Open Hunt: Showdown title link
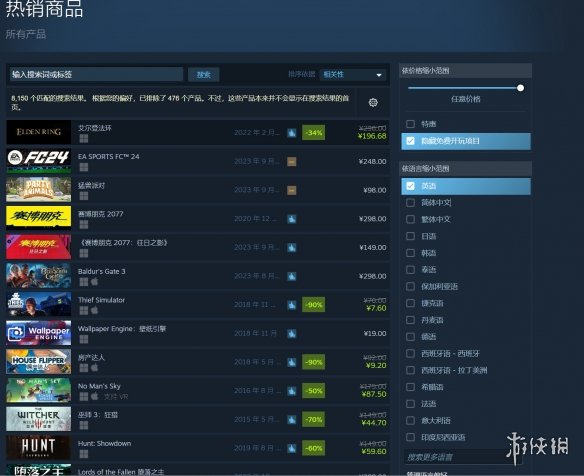The image size is (584, 476). (x=104, y=443)
